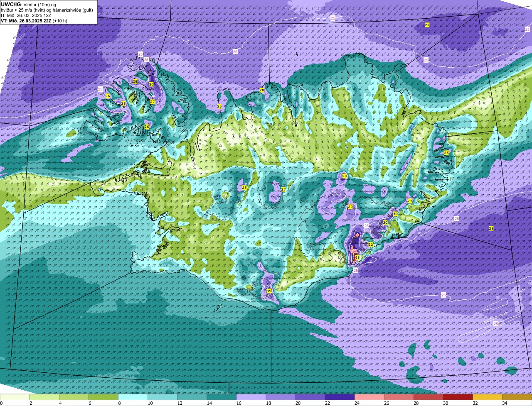Select the '6' tick on the color scale
532x406 pixels.
[90, 403]
